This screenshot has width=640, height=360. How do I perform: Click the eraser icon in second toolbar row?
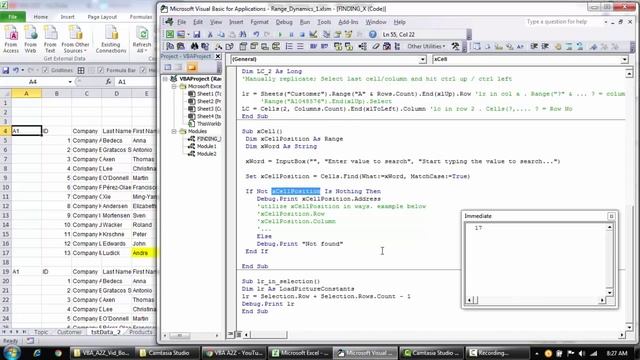(376, 47)
